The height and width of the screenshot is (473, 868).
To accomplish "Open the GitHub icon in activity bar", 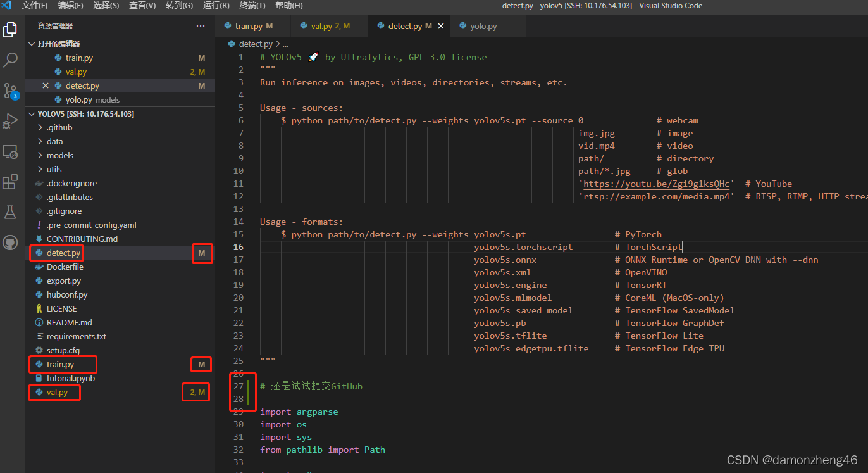I will [10, 243].
